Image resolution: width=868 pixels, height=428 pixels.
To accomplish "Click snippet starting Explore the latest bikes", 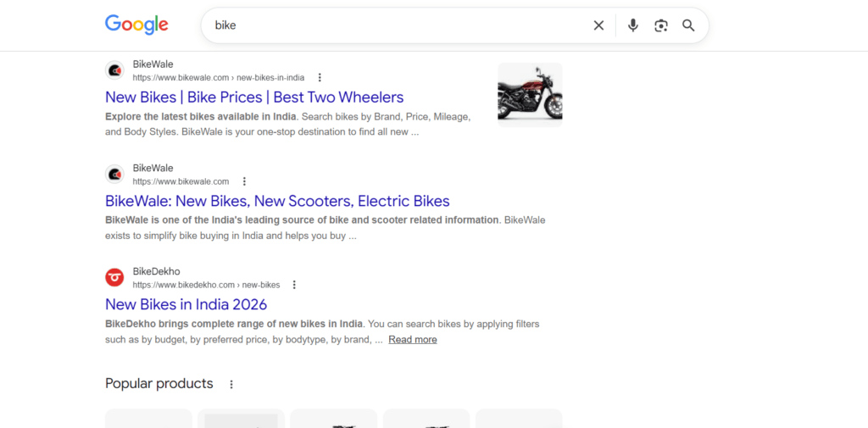I will [288, 125].
